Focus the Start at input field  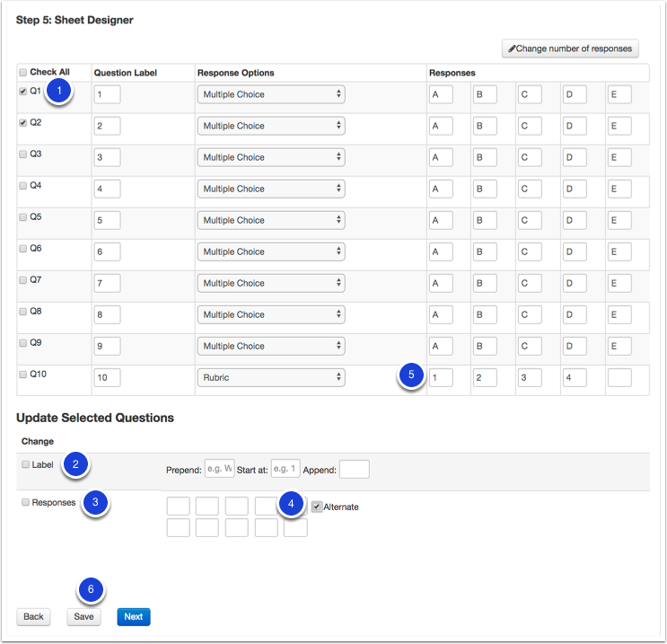click(x=285, y=469)
